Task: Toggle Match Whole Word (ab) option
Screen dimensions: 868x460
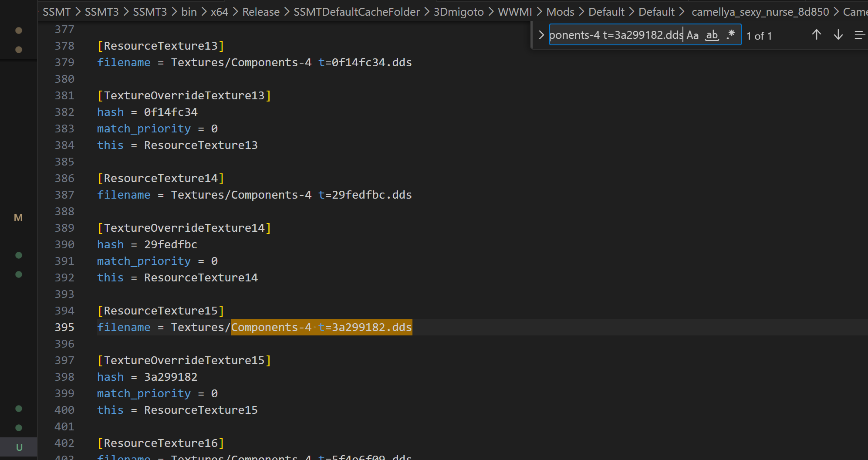Action: pos(712,35)
